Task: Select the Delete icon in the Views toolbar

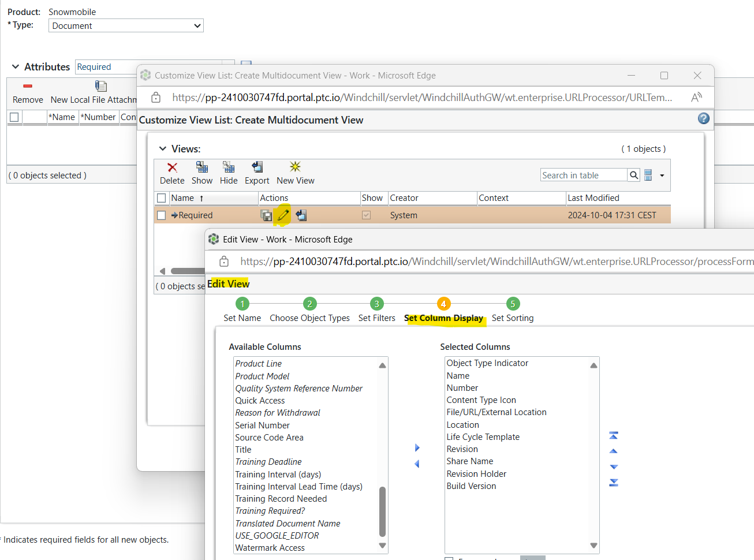Action: [171, 171]
